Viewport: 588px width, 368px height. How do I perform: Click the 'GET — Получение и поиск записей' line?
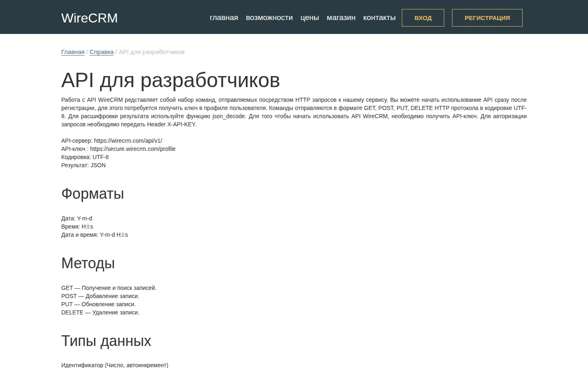pyautogui.click(x=109, y=288)
